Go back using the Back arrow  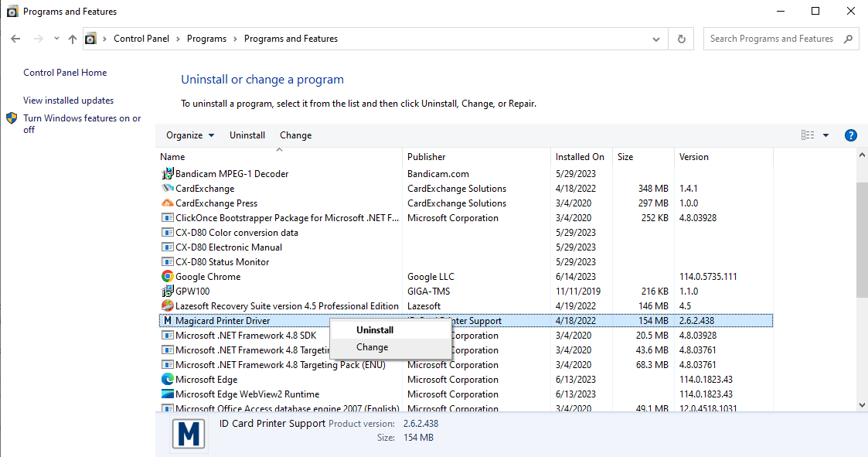coord(15,39)
